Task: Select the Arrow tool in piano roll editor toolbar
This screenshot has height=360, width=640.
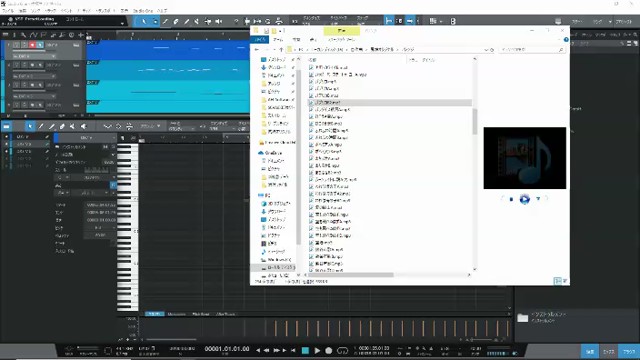Action: coord(29,127)
